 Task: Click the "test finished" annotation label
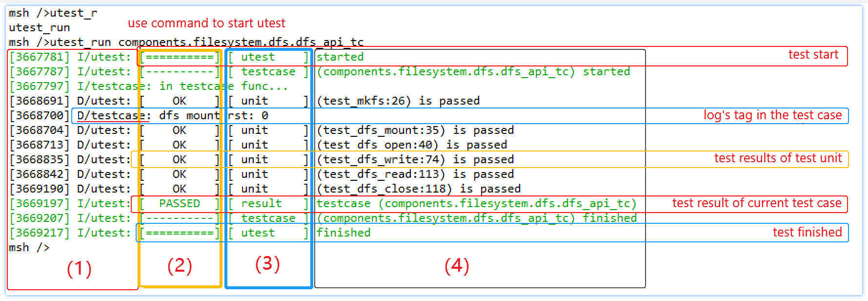(x=807, y=233)
